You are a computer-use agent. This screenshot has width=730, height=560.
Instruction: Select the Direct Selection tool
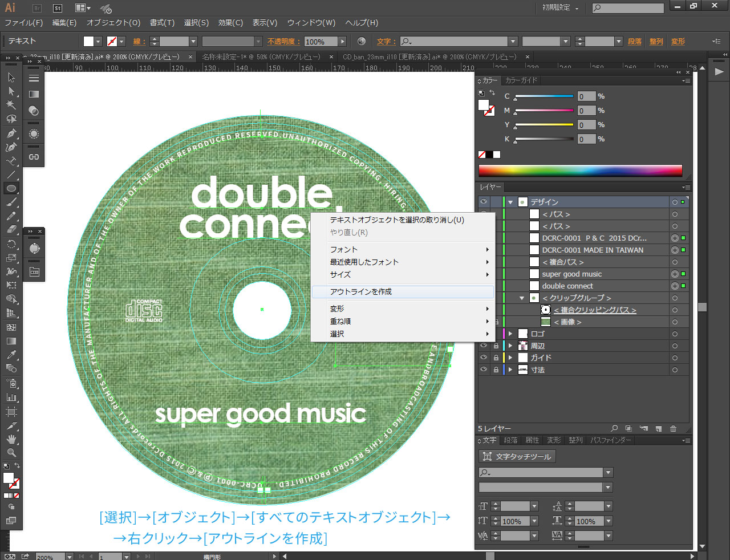(11, 91)
